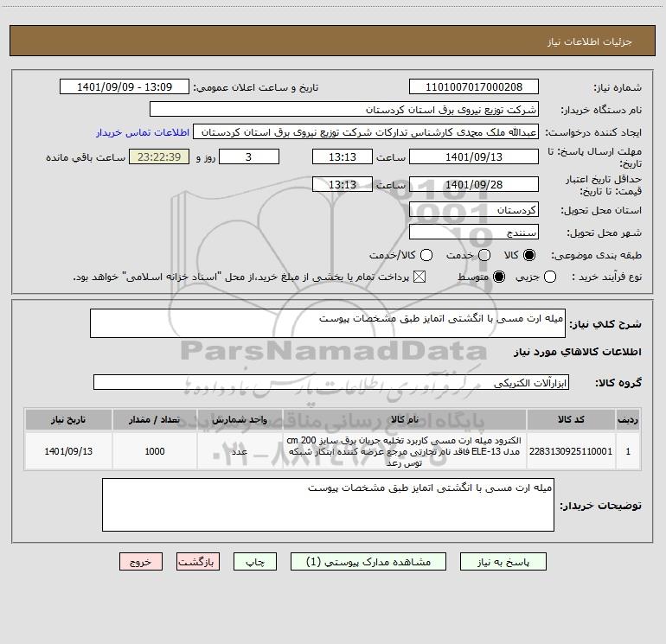Screen dimensions: 666x644
Task: Click the شماره نیاز number field
Action: pos(474,87)
